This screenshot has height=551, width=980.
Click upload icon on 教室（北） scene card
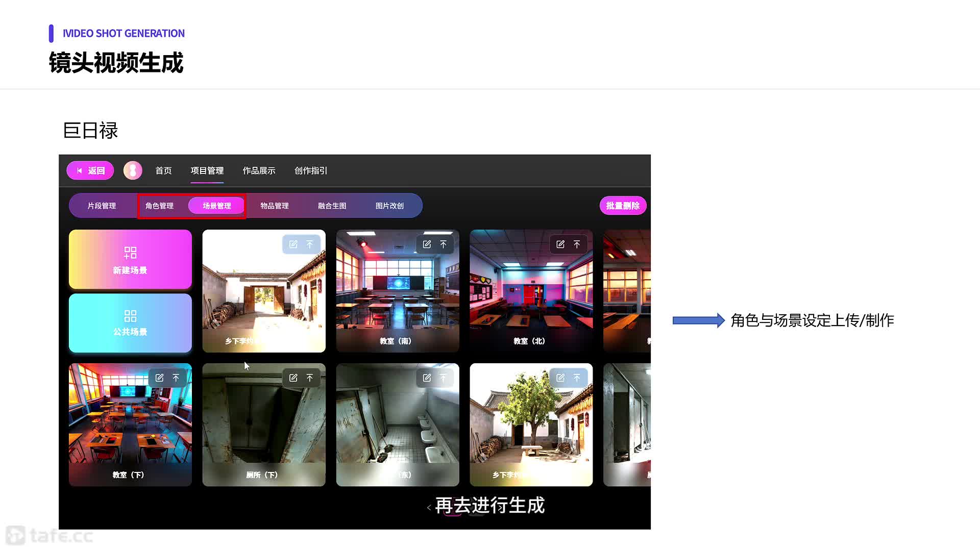(577, 244)
